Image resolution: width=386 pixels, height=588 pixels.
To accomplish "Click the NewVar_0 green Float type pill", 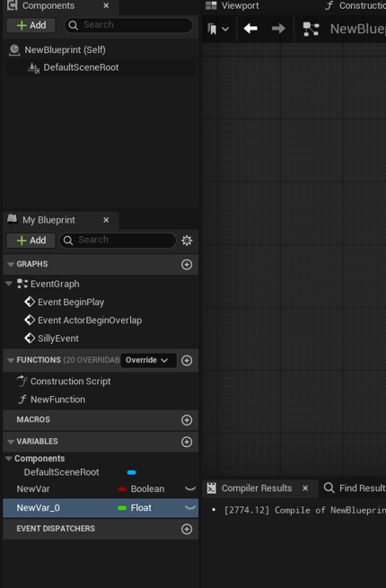I will click(x=122, y=508).
